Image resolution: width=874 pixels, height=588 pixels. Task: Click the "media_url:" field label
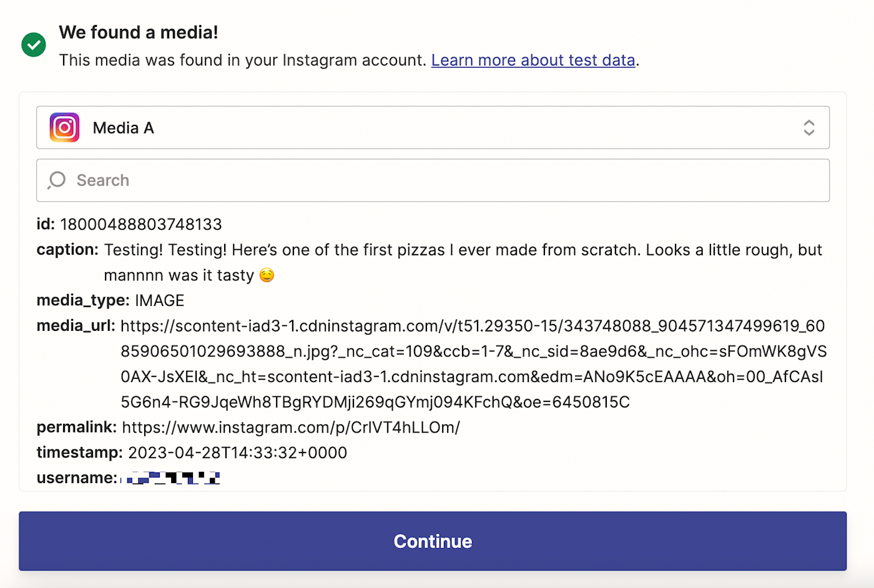pyautogui.click(x=76, y=326)
